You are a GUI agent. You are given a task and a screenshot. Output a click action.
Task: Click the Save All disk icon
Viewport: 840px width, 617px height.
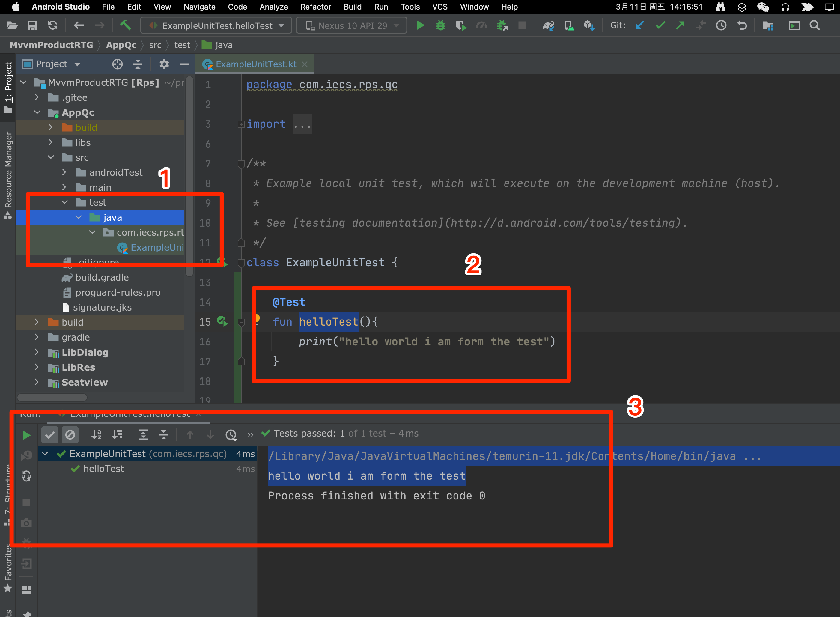pos(32,25)
